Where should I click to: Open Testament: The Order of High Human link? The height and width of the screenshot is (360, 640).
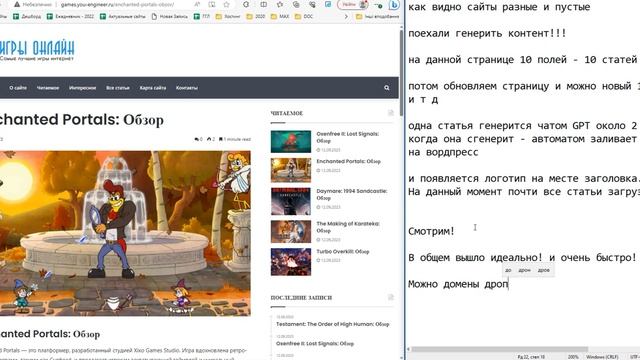click(x=333, y=324)
